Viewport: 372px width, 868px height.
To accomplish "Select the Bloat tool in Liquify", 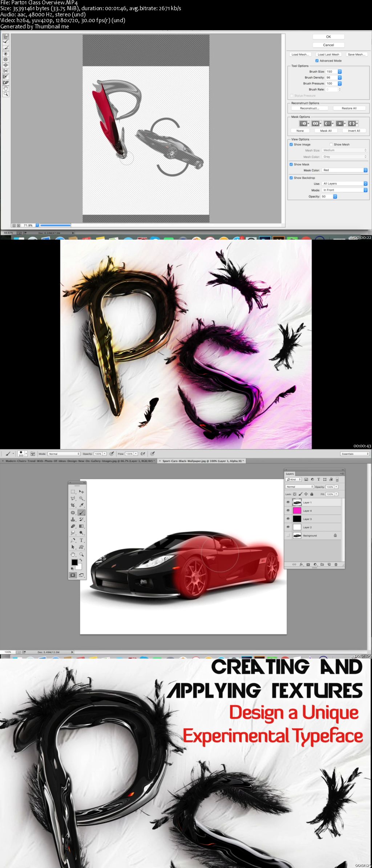I will [x=6, y=65].
